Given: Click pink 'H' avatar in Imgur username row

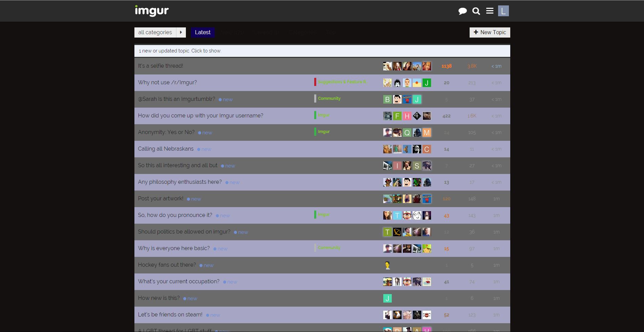Looking at the screenshot, I should point(407,116).
